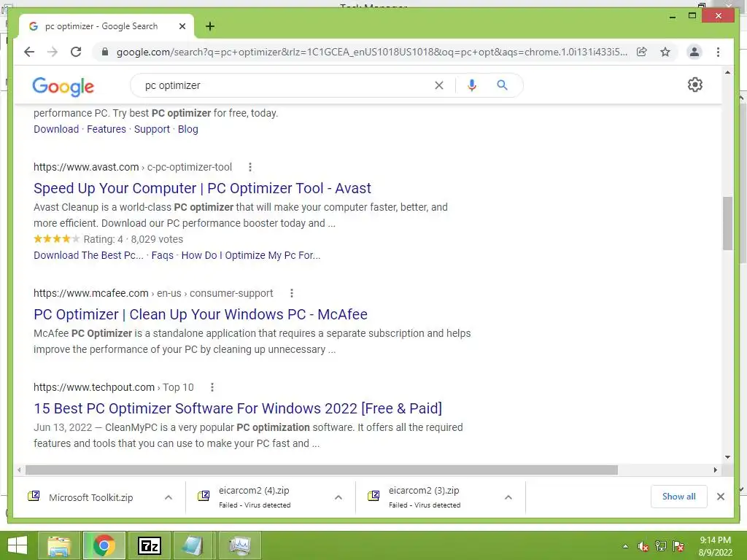Open Speed Up Your Computer Avast result

pos(202,188)
